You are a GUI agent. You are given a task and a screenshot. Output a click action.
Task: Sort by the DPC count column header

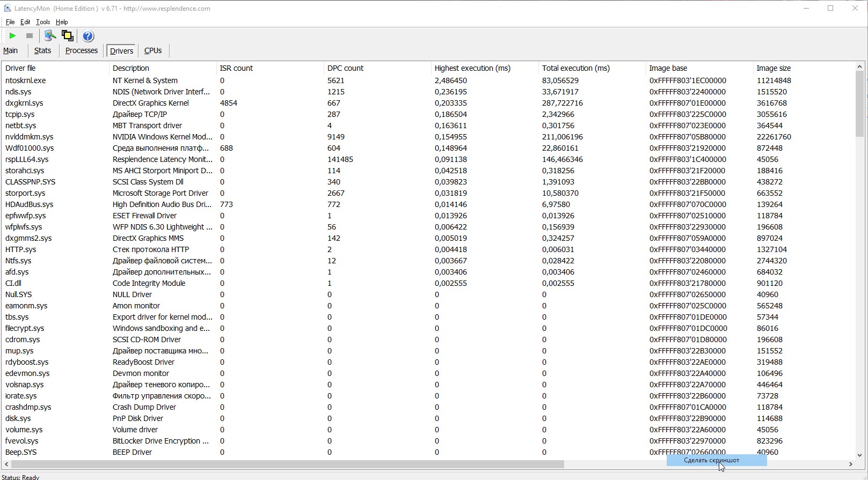[377, 68]
